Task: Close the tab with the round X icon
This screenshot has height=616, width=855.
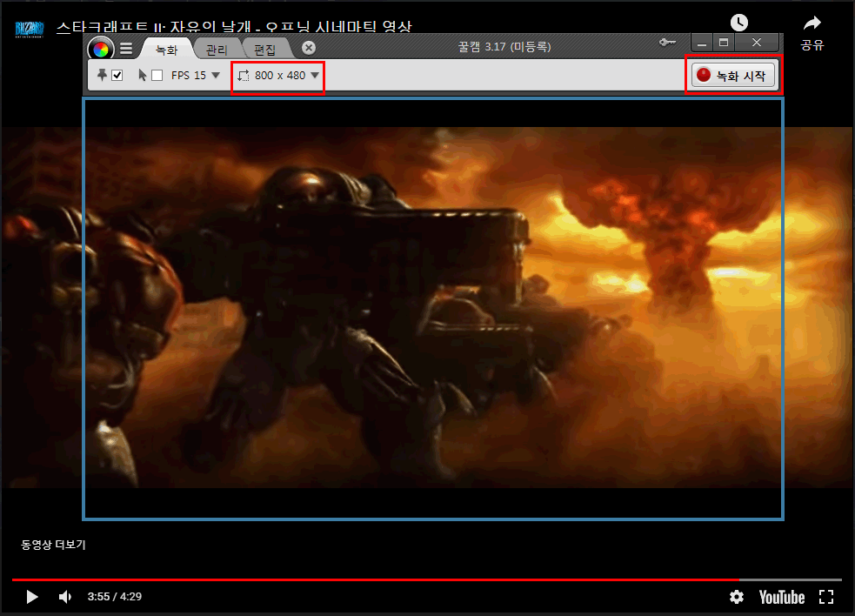Action: (x=309, y=48)
